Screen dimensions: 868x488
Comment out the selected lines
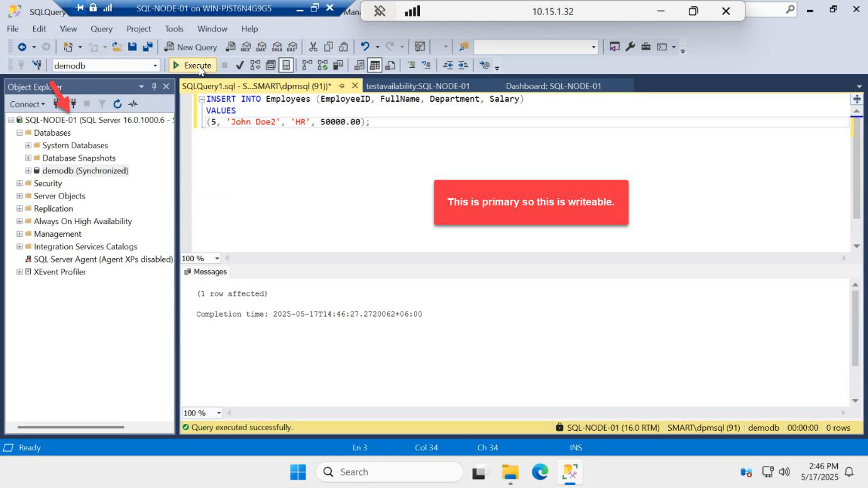click(x=411, y=65)
